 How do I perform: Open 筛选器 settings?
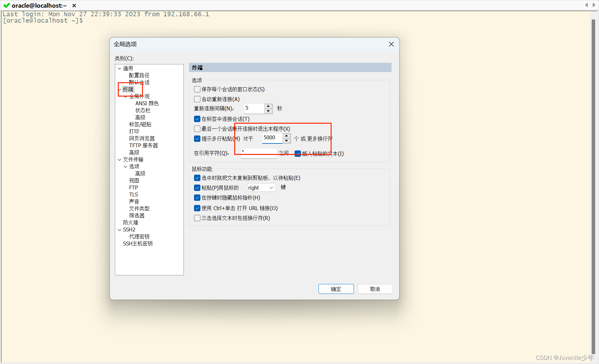(x=137, y=215)
